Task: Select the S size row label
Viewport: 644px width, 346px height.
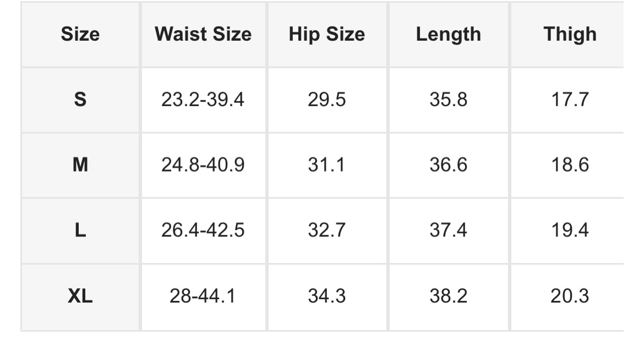Action: (x=80, y=100)
